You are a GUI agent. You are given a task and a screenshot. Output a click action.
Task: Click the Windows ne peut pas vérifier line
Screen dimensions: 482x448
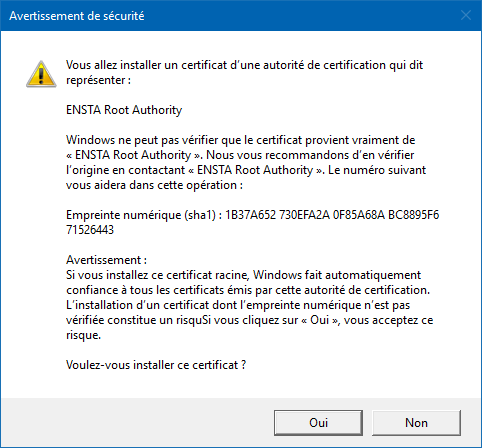click(x=241, y=140)
